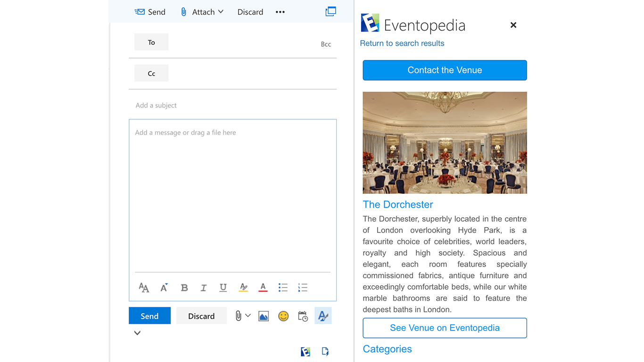This screenshot has height=362, width=644.
Task: Click The Dorchester ballroom photo
Action: [x=445, y=143]
